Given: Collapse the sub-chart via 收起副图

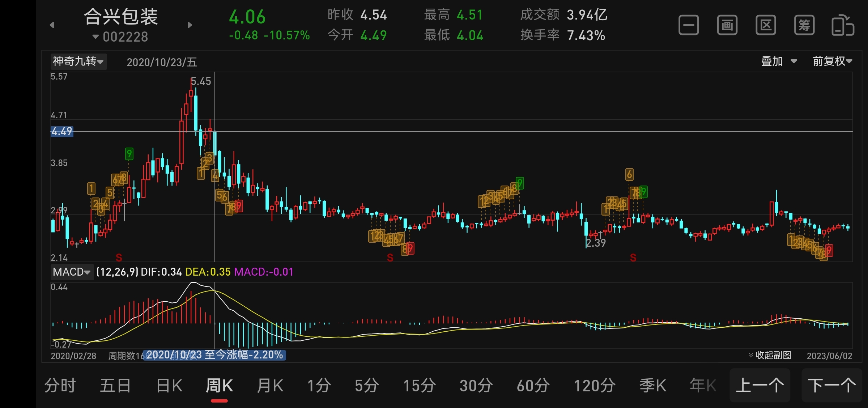Looking at the screenshot, I should point(770,355).
